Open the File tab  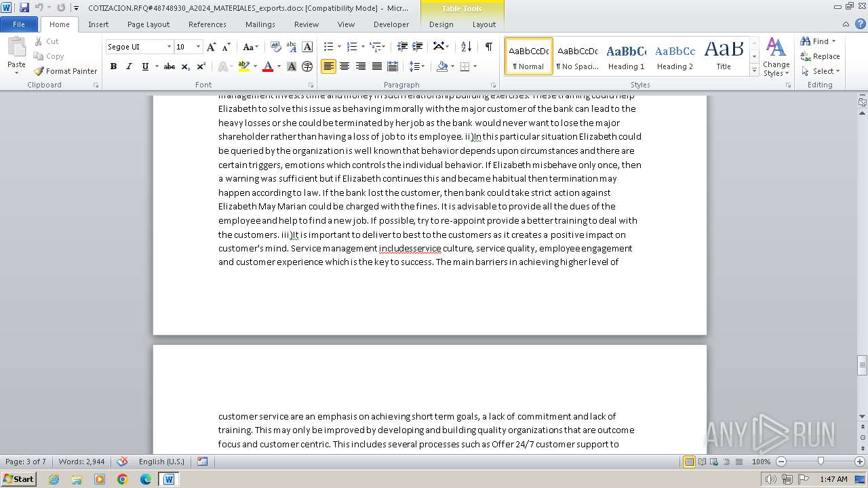[x=19, y=24]
